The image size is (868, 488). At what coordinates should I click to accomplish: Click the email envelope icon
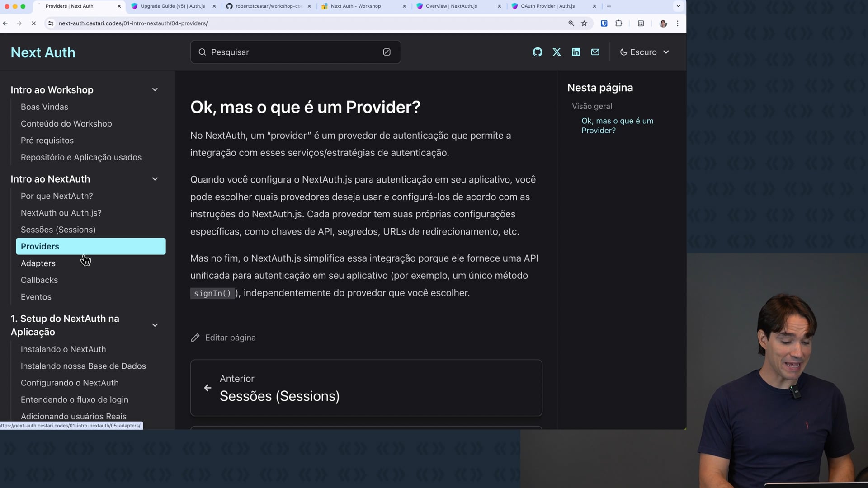click(x=595, y=52)
